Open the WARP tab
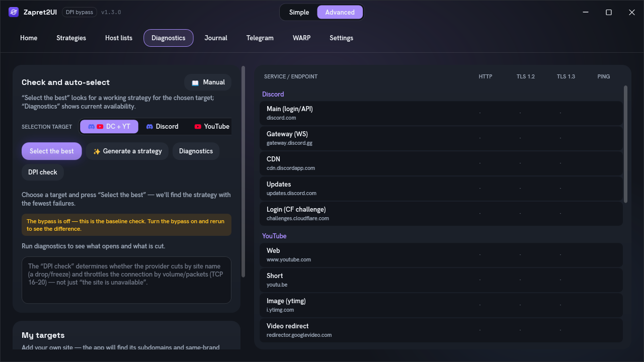Screen dimensions: 644x362 pos(301,38)
